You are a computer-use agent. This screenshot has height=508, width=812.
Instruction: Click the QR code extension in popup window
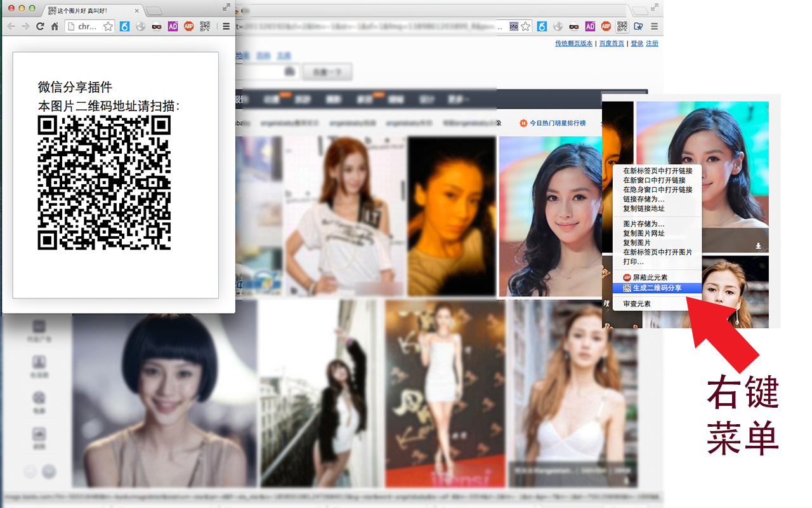[205, 27]
